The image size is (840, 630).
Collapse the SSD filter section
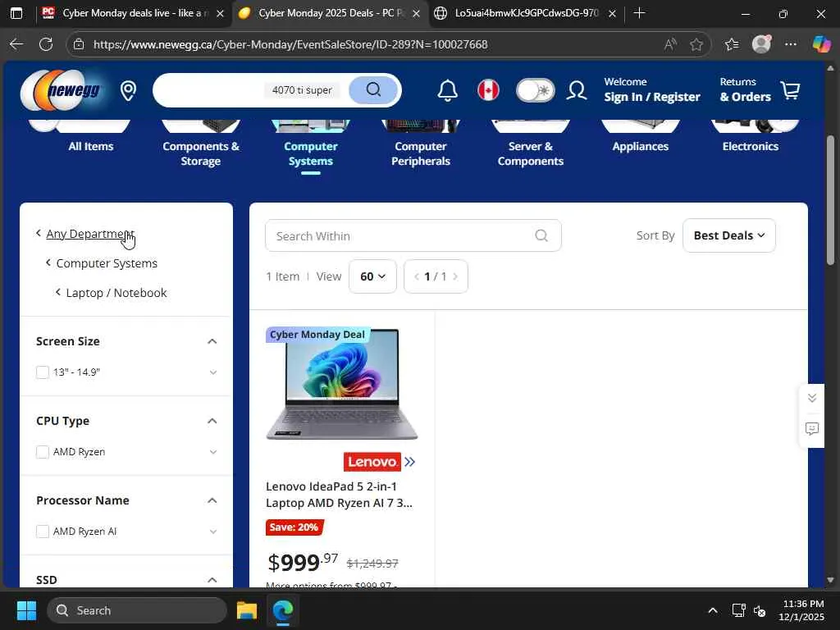click(x=212, y=580)
